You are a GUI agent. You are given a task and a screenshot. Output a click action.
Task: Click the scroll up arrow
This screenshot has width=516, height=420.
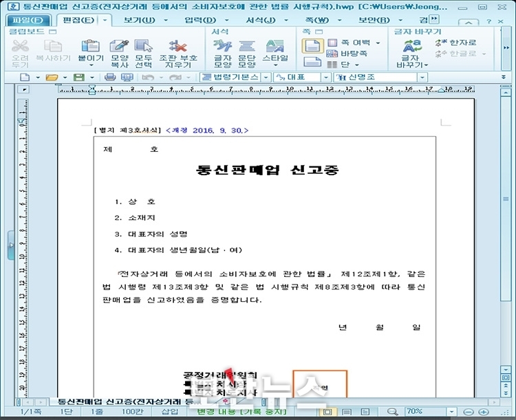(x=506, y=93)
